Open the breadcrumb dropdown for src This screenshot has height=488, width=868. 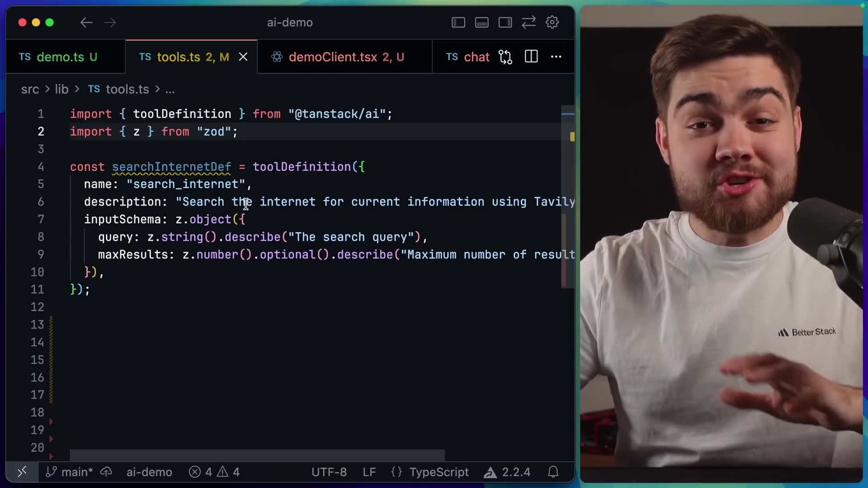(30, 89)
